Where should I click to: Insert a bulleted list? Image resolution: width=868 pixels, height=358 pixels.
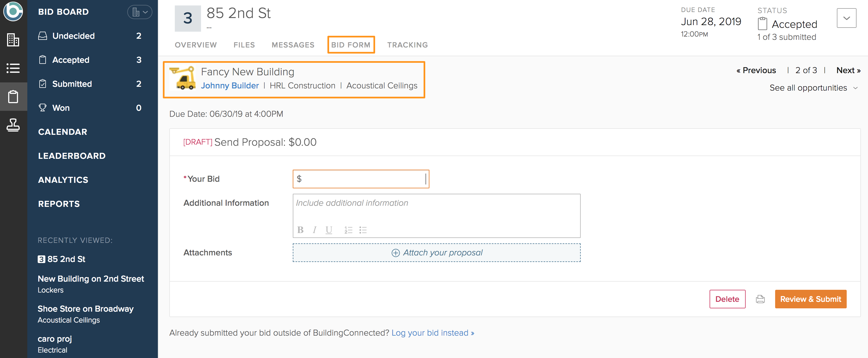click(x=362, y=230)
